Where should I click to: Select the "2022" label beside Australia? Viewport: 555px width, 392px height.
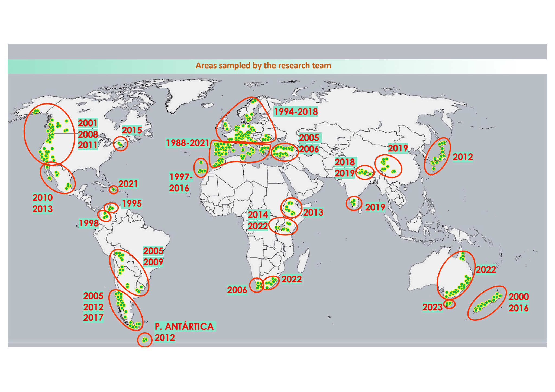(486, 270)
